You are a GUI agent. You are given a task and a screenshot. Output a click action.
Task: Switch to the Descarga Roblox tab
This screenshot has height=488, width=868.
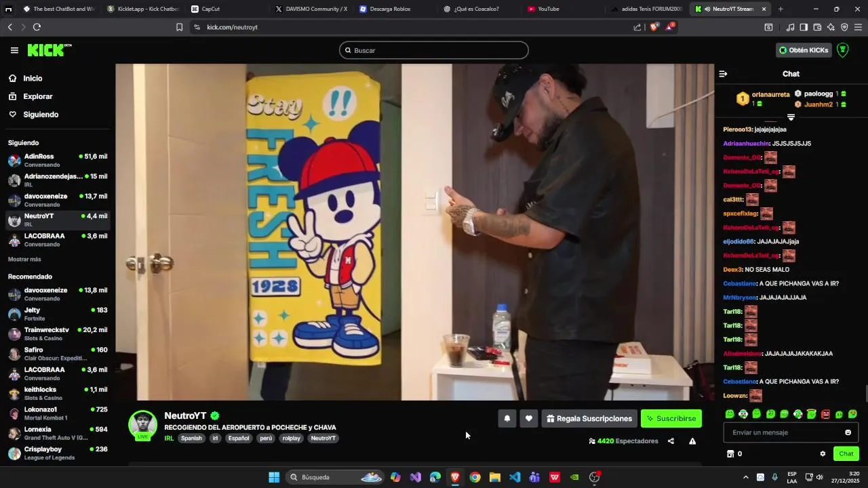(391, 9)
